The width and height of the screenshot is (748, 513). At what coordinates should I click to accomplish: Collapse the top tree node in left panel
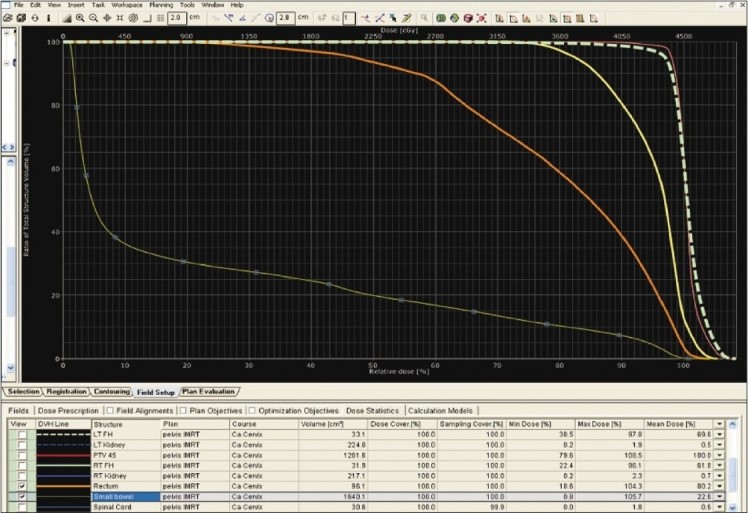click(x=7, y=33)
